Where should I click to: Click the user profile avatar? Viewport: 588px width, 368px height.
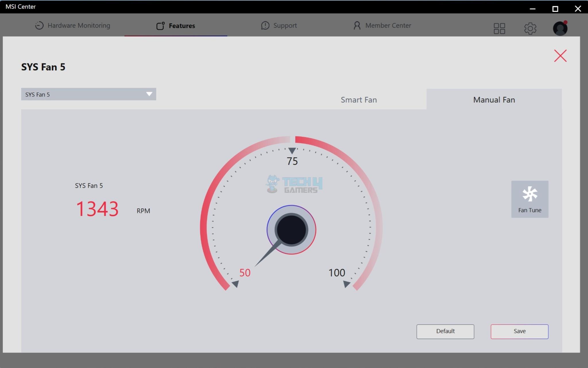coord(560,28)
